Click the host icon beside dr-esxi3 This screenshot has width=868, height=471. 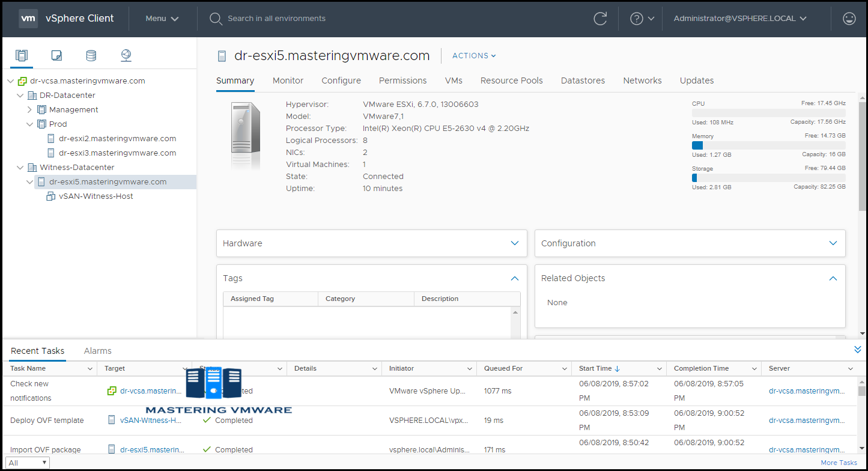point(51,153)
